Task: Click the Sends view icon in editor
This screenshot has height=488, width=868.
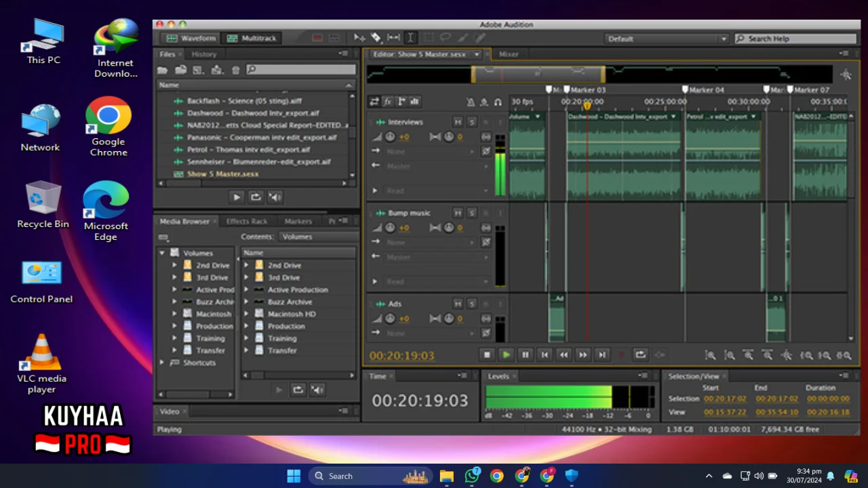Action: tap(401, 102)
